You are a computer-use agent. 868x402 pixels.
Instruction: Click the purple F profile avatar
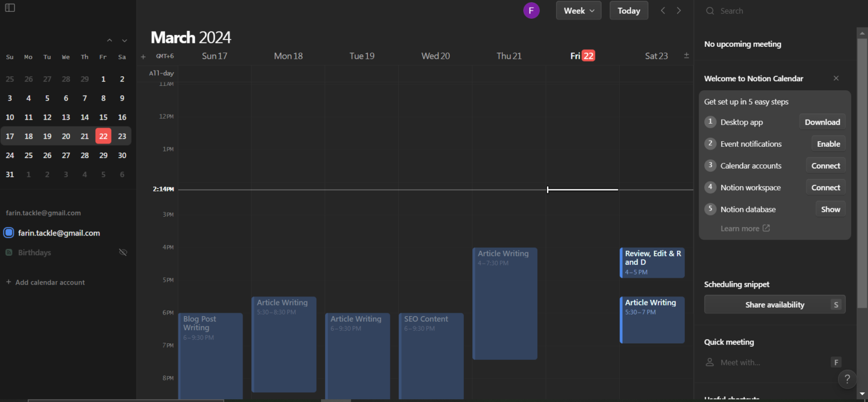pyautogui.click(x=531, y=11)
